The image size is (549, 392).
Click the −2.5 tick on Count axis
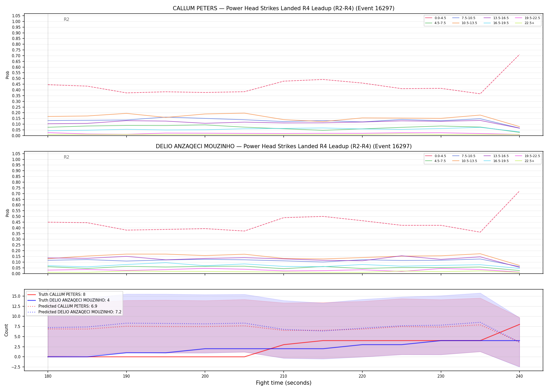pyautogui.click(x=15, y=367)
